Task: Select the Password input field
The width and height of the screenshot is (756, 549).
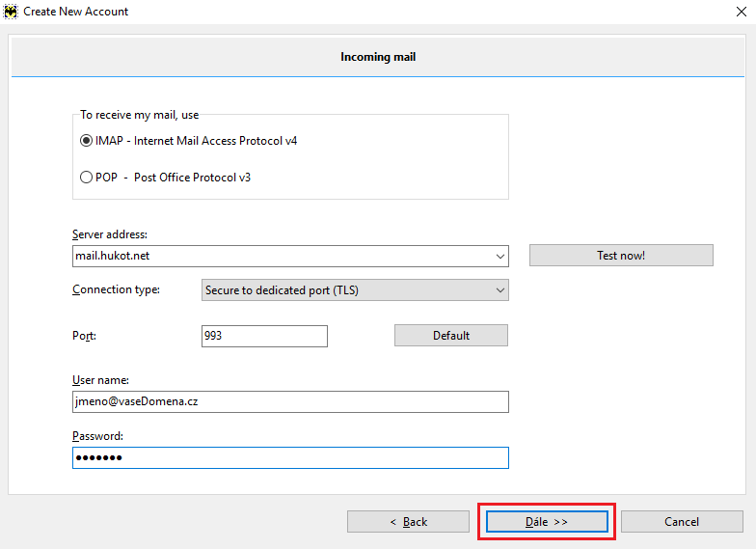Action: pos(290,457)
